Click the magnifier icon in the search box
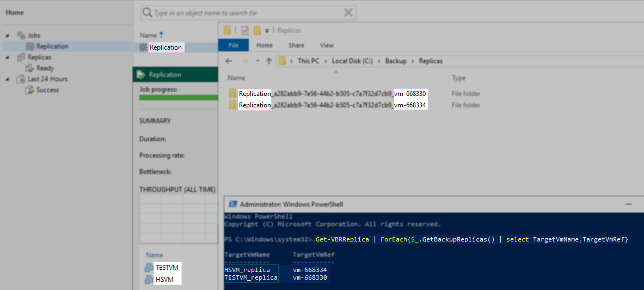This screenshot has height=290, width=644. tap(147, 13)
